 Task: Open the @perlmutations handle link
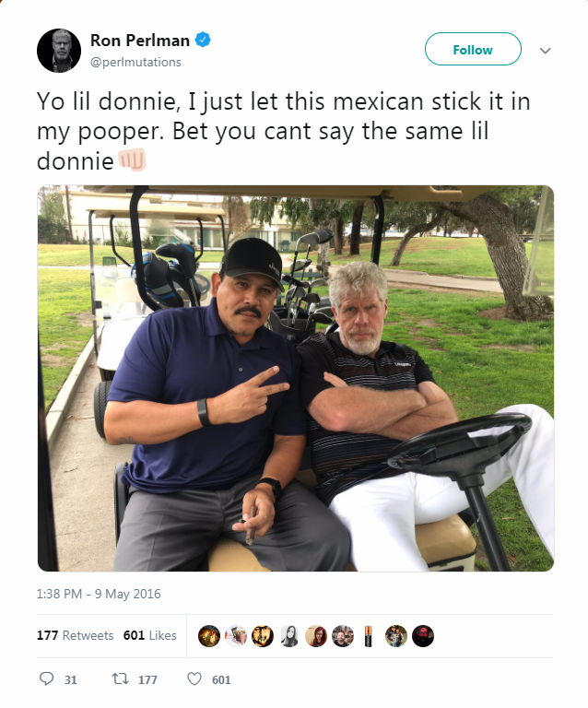[135, 62]
